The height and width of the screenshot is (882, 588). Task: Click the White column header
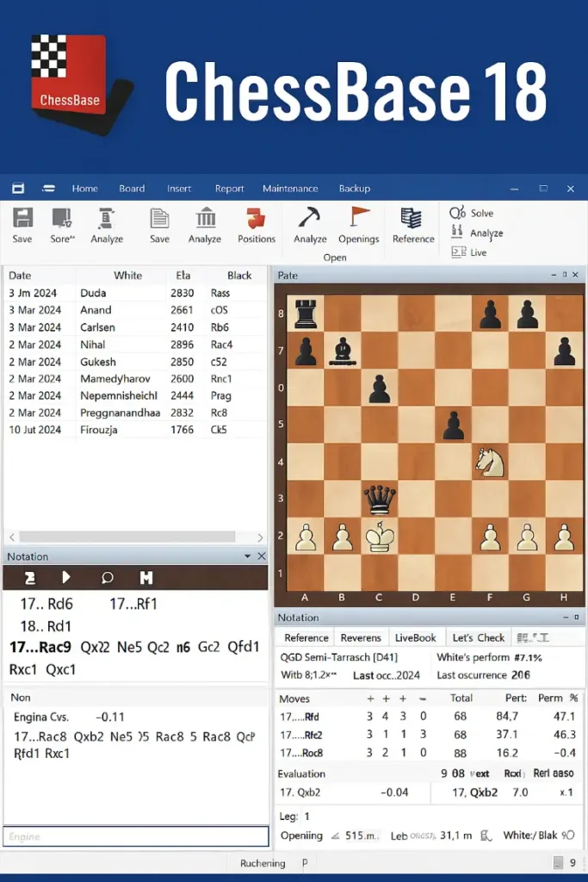pyautogui.click(x=127, y=276)
